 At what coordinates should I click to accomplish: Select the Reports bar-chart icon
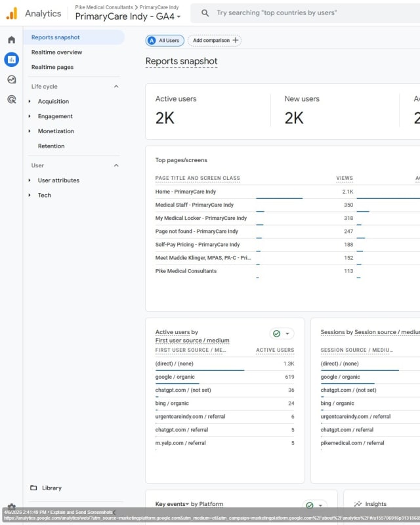point(11,60)
